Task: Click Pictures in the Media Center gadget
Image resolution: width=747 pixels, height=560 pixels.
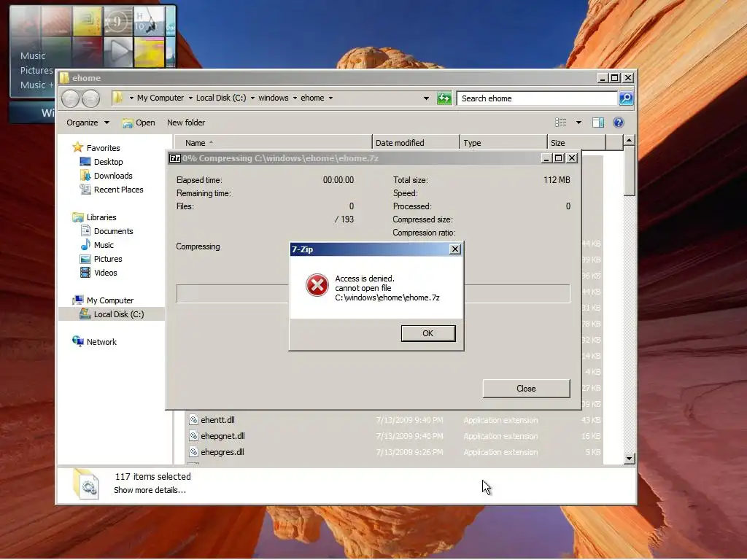Action: pos(36,71)
